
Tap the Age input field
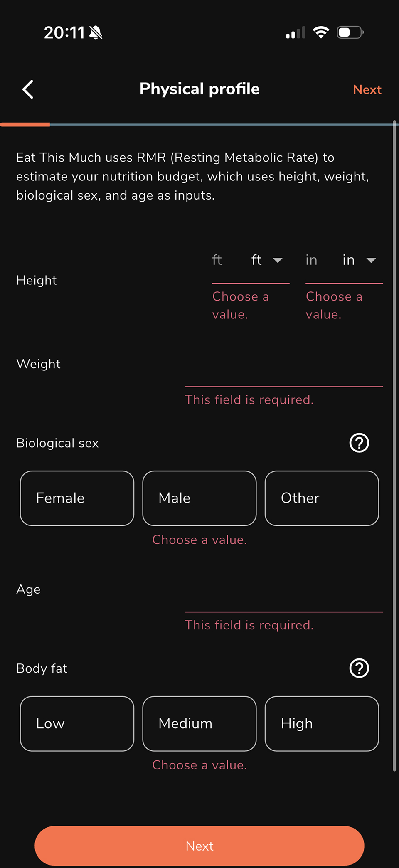point(283,598)
